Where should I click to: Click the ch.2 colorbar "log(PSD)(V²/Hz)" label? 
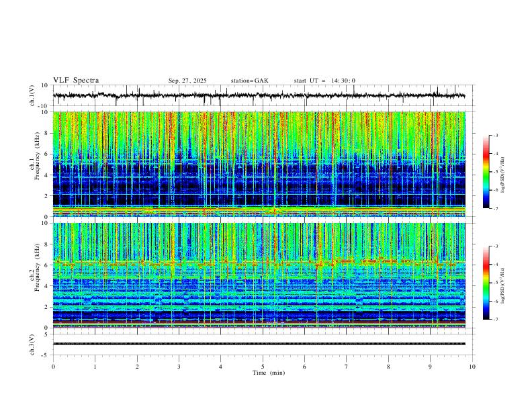[x=502, y=285]
